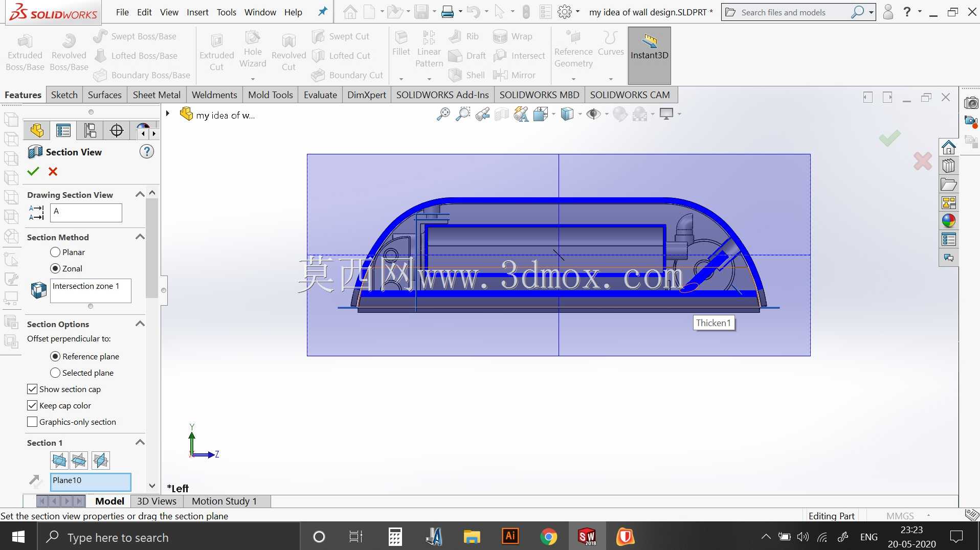
Task: Open Design Library panel icon
Action: 949,166
